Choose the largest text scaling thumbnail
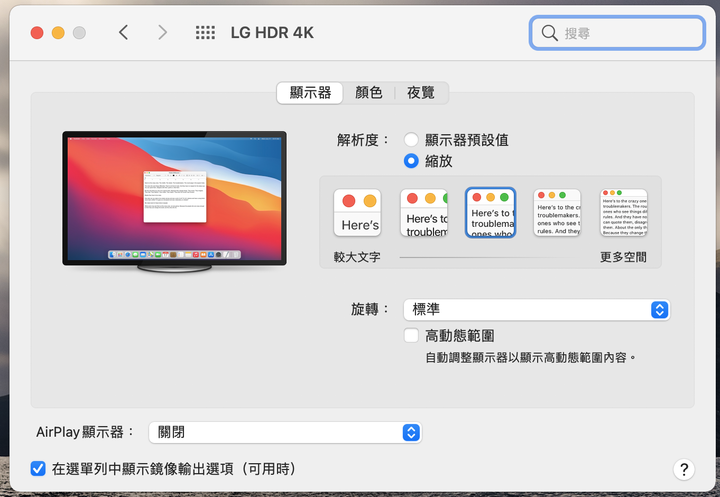Screen dimensions: 720x497 tap(357, 213)
